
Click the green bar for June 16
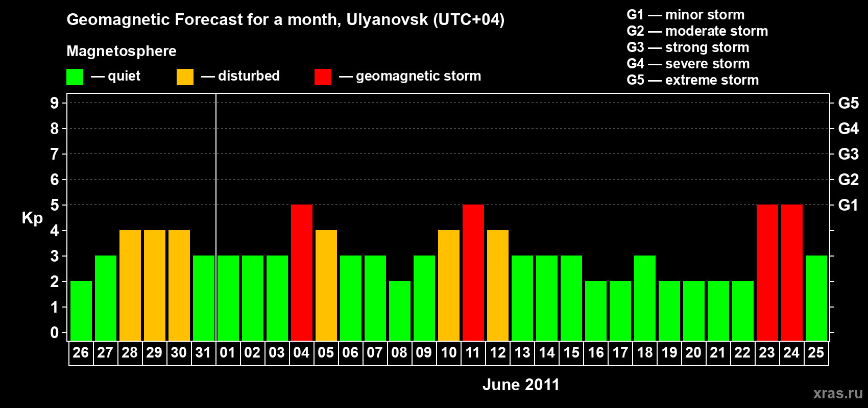click(x=596, y=311)
